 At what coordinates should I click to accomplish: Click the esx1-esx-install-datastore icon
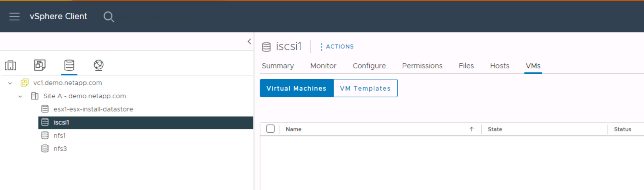45,109
